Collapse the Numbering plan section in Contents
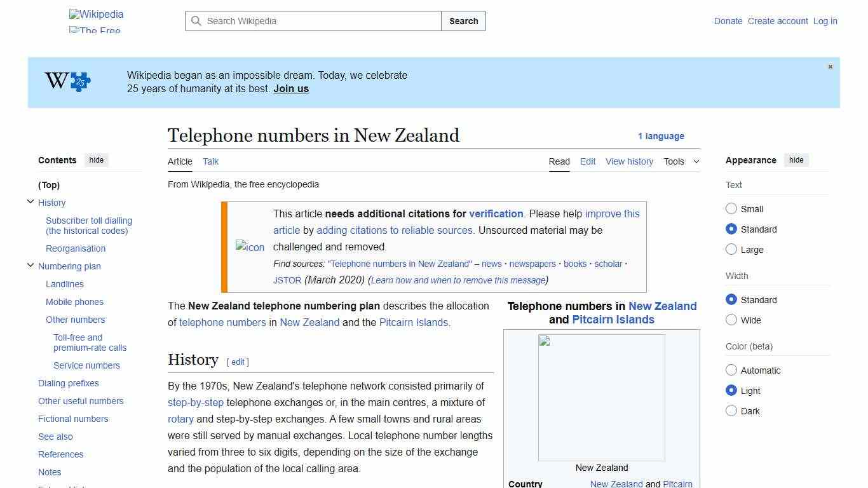The height and width of the screenshot is (488, 868). 31,265
